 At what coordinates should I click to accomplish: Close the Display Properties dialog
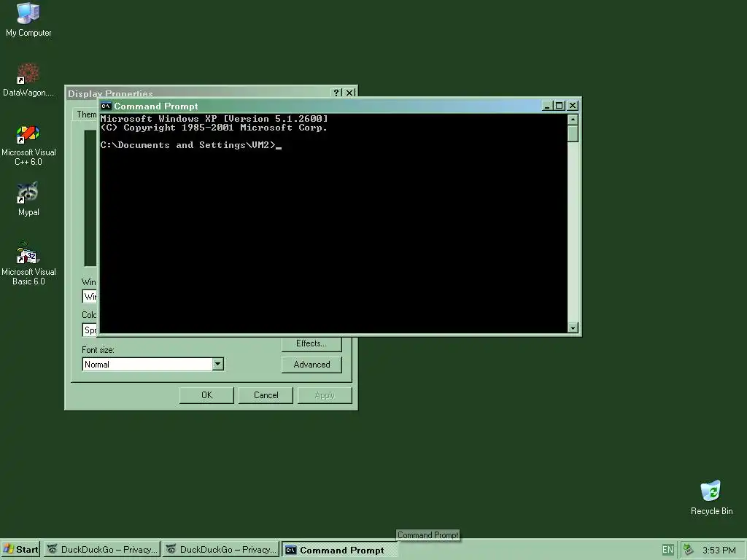coord(349,93)
